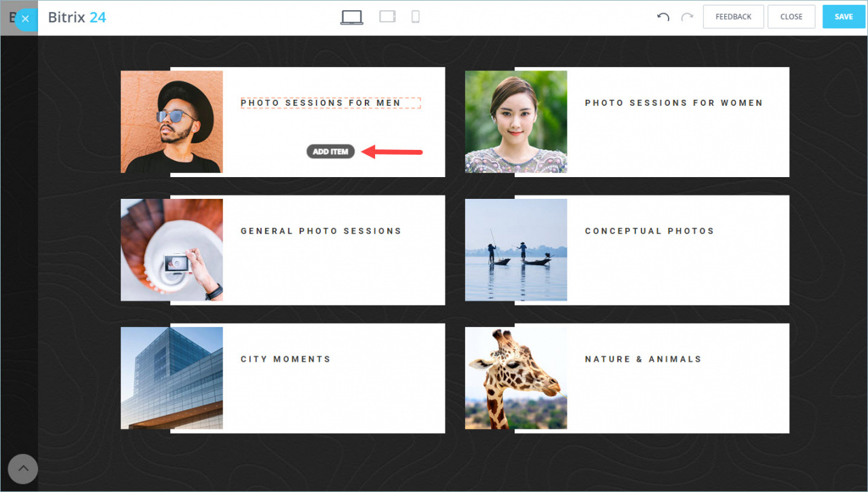Edit the Photo Sessions for Men title
This screenshot has width=868, height=492.
coord(330,103)
